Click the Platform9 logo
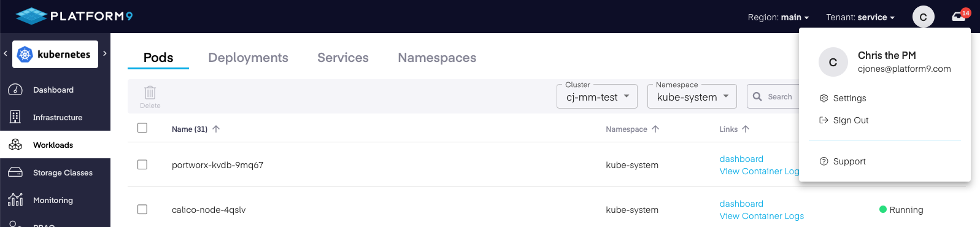Viewport: 980px width, 227px height. [x=74, y=16]
